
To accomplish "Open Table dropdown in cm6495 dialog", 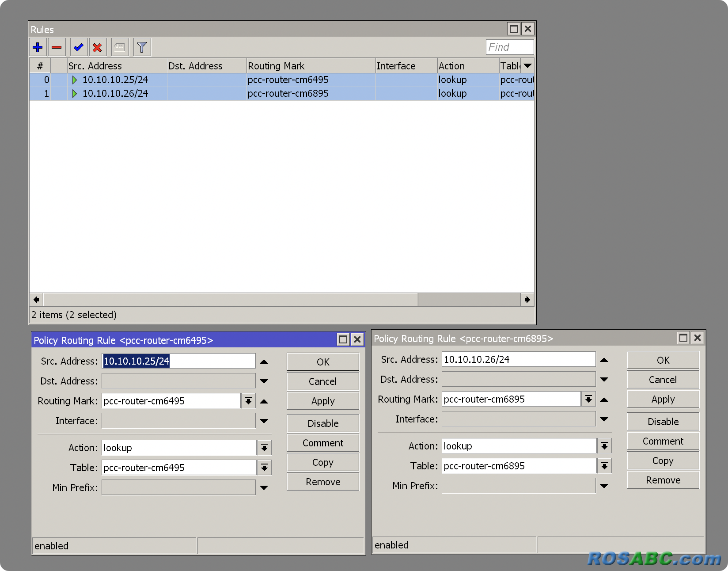I will click(x=264, y=468).
